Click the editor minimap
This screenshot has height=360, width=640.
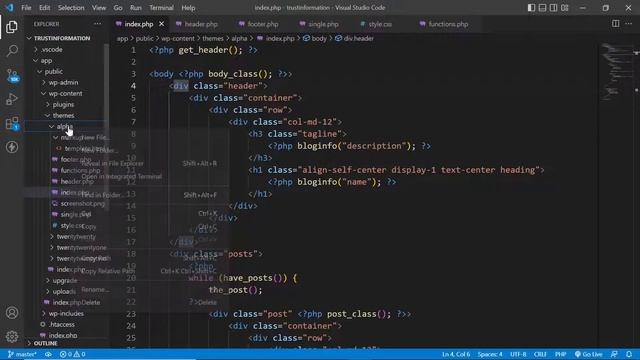pos(616,71)
